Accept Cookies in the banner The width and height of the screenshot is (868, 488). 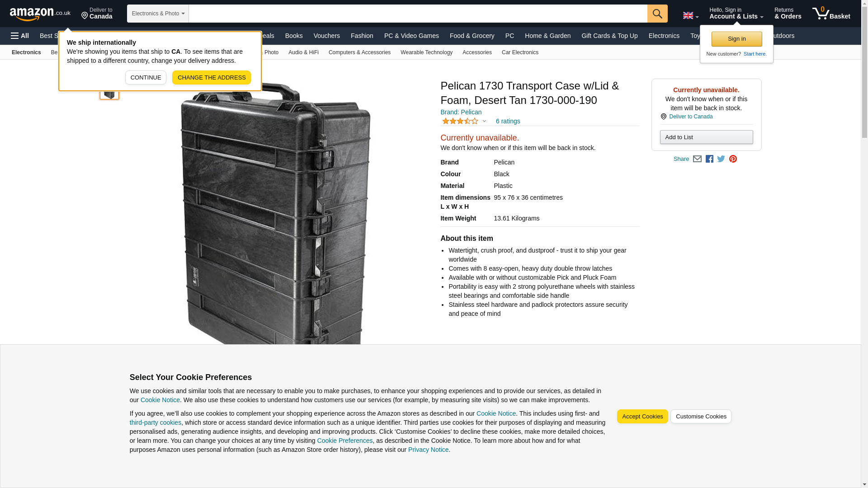tap(642, 417)
